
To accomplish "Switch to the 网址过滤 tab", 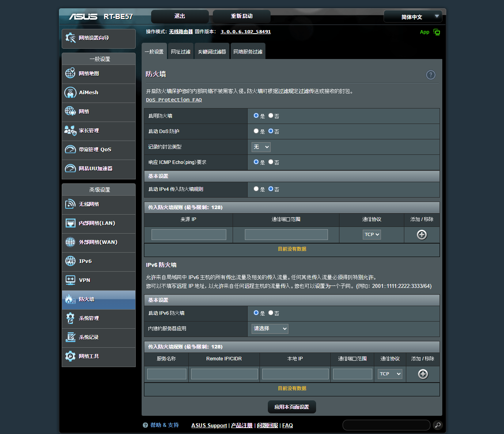I will click(180, 52).
